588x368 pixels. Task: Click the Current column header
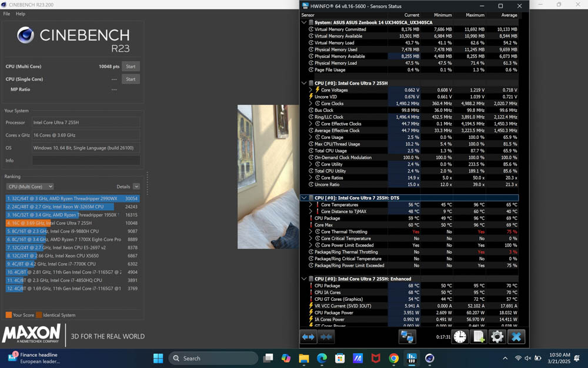click(x=412, y=15)
